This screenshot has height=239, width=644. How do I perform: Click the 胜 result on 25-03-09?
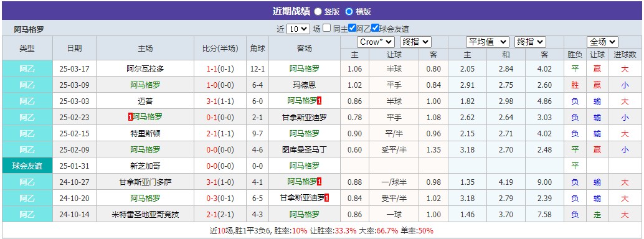[x=575, y=85]
